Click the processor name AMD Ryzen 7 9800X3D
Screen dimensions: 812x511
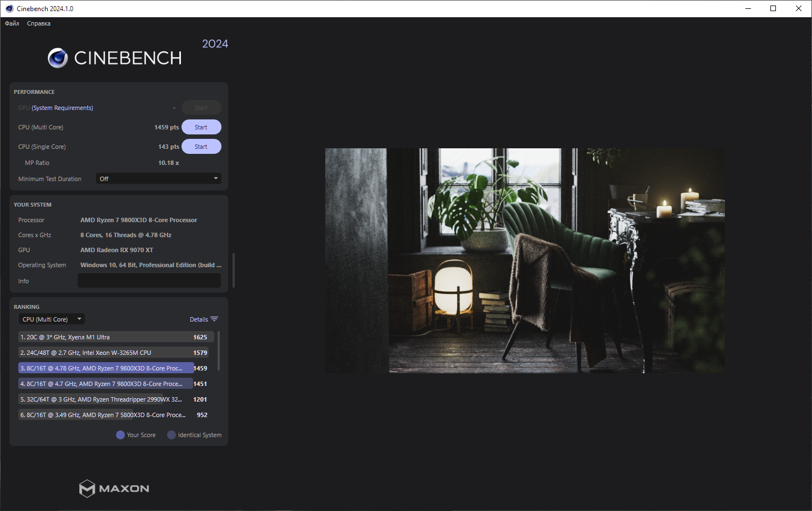point(139,220)
